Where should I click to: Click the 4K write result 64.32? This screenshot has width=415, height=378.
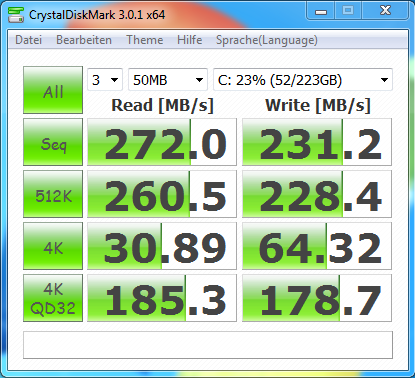317,246
